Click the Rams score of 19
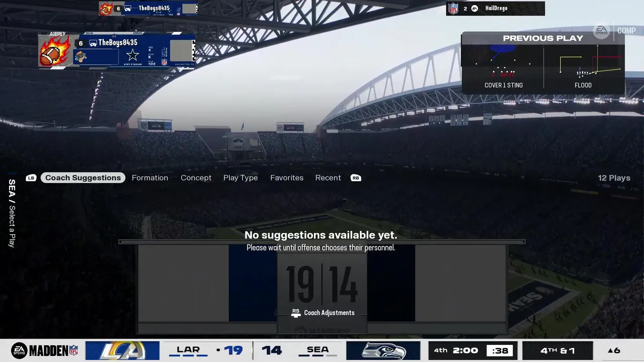 [233, 350]
